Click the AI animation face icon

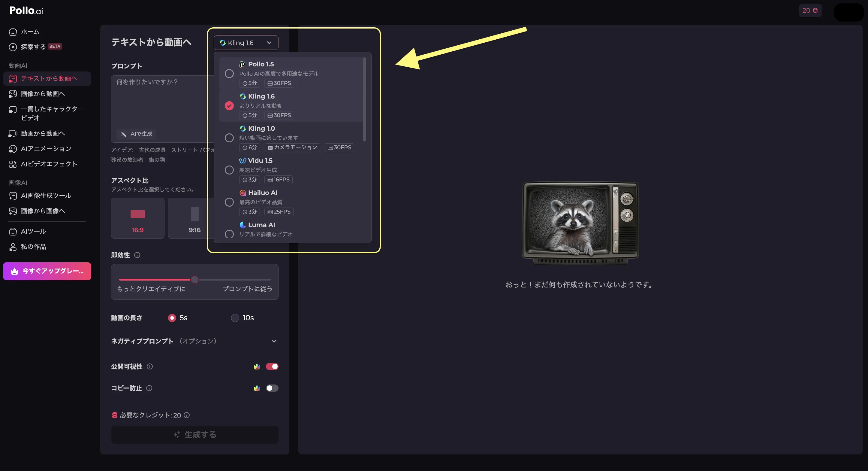click(13, 149)
